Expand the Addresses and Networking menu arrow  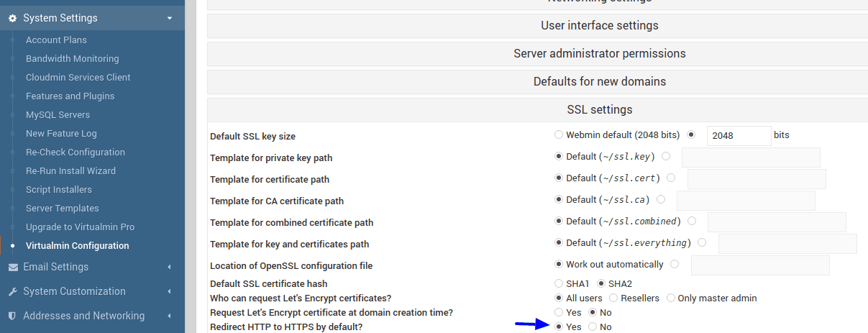point(169,316)
